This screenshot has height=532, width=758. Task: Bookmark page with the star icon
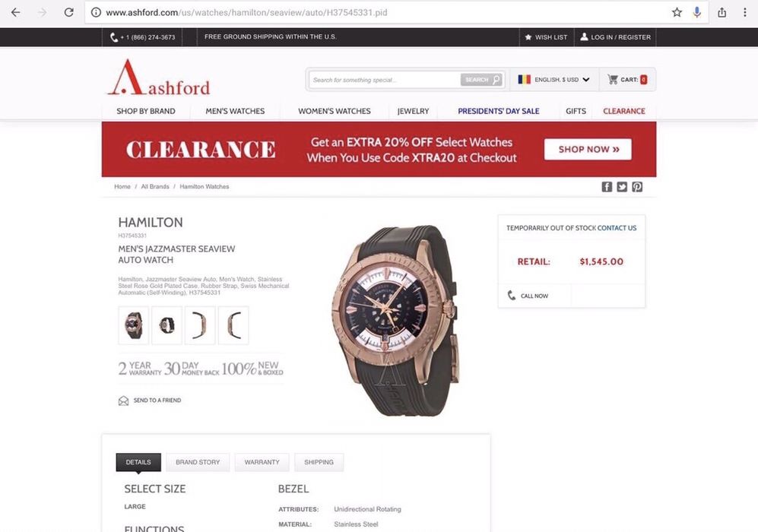tap(677, 13)
